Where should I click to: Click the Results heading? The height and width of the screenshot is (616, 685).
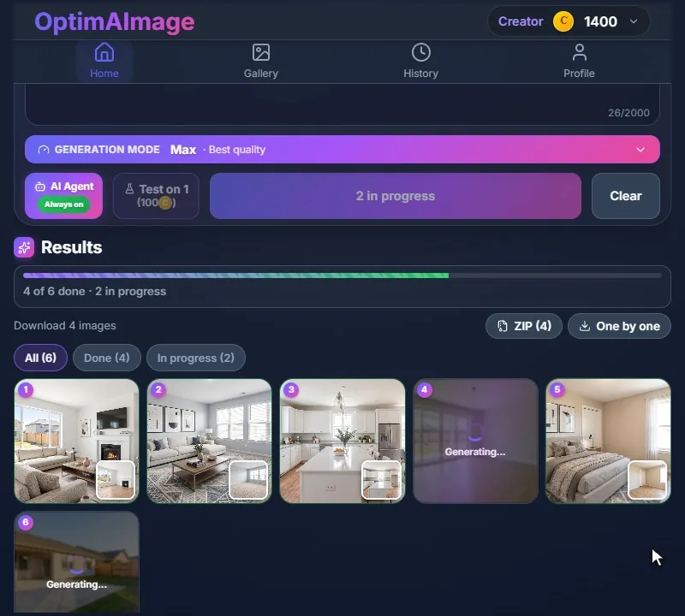click(72, 247)
